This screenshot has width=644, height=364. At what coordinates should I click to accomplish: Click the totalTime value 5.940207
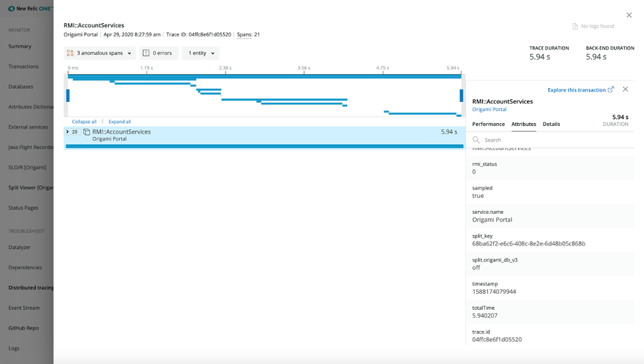tap(485, 316)
